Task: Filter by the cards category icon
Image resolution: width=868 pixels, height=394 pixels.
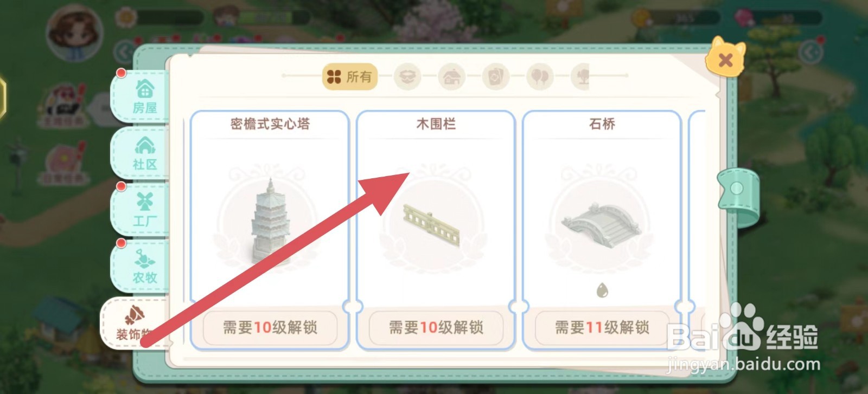Action: [x=496, y=77]
